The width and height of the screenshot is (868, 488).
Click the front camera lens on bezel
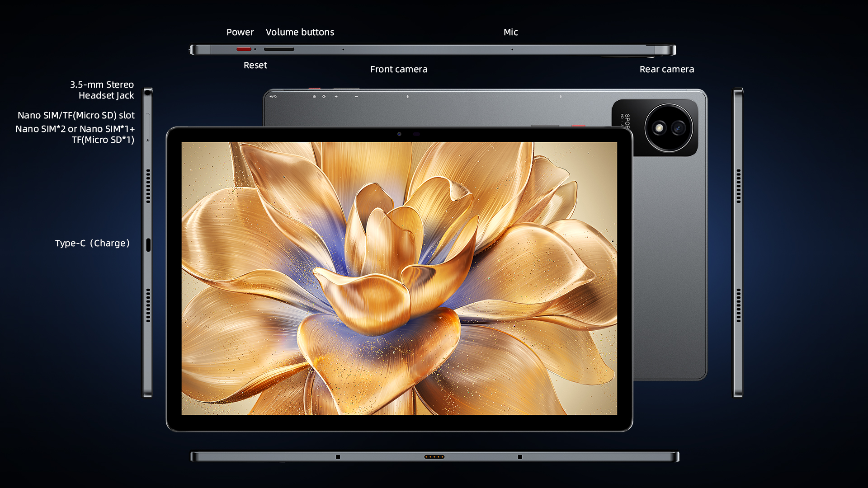pos(399,134)
